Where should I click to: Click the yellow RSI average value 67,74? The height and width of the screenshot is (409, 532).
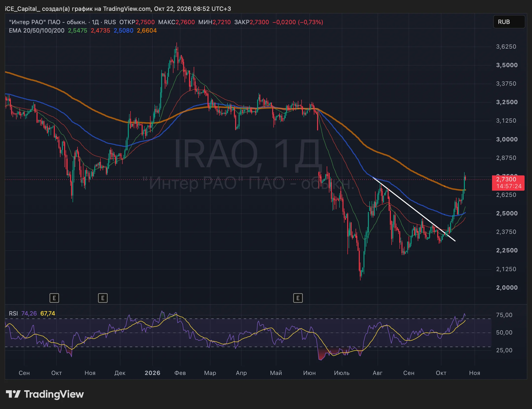click(48, 314)
